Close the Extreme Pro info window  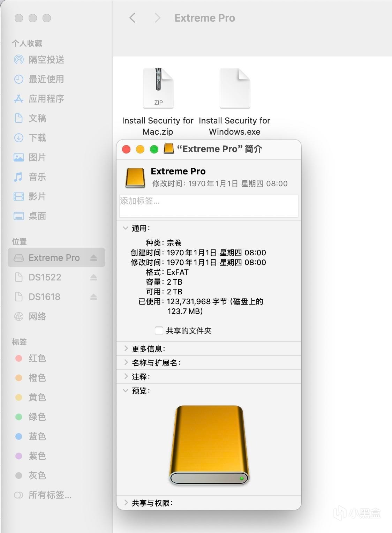(126, 149)
